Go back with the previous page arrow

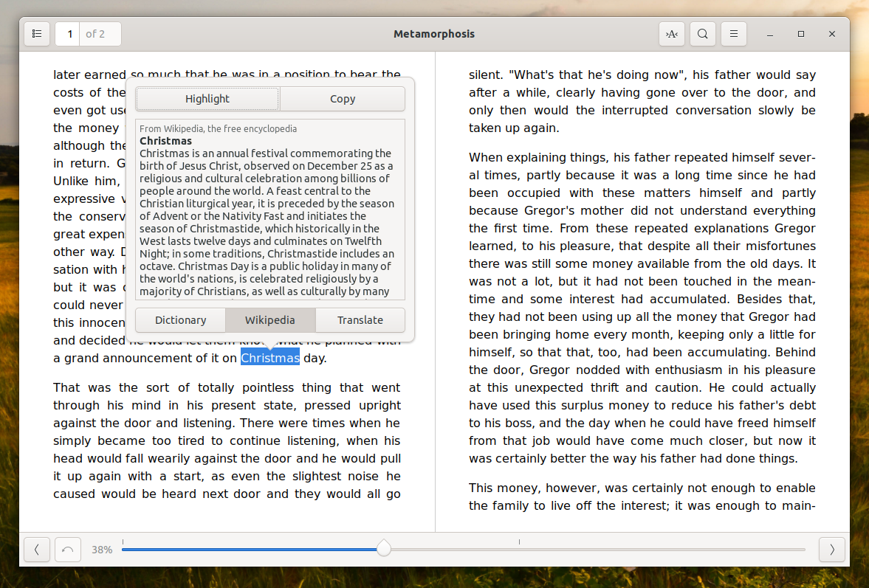36,550
